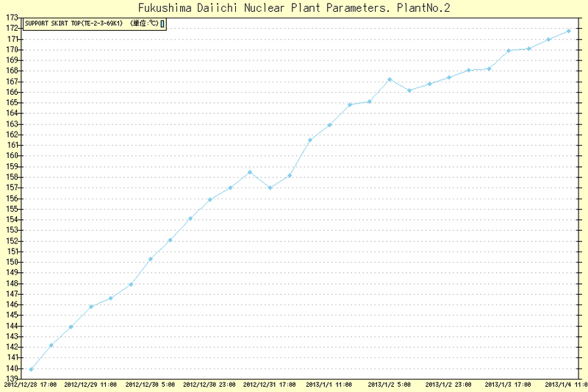Click the final data point near 172
The width and height of the screenshot is (588, 392).
click(x=569, y=31)
